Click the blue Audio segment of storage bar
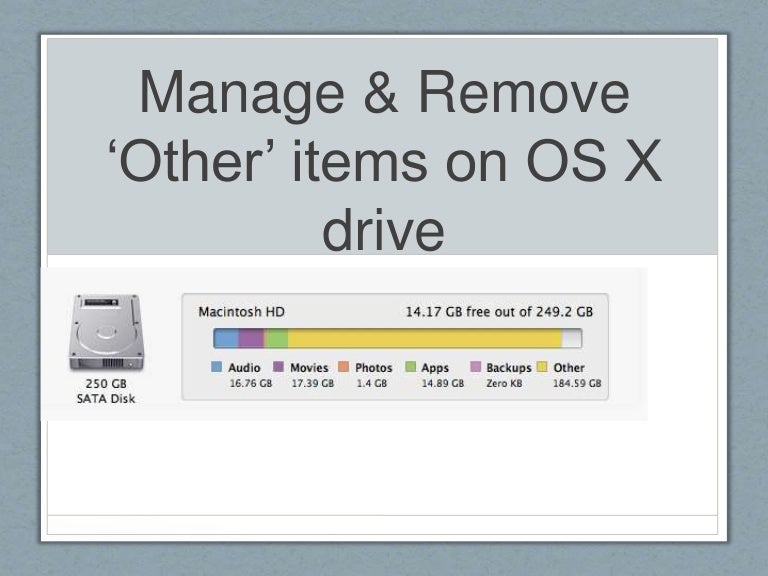The height and width of the screenshot is (576, 768). (x=226, y=338)
